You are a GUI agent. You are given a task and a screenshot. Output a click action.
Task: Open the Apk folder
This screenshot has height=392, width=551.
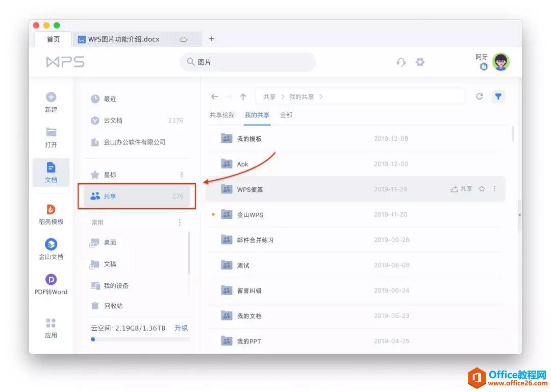point(356,164)
